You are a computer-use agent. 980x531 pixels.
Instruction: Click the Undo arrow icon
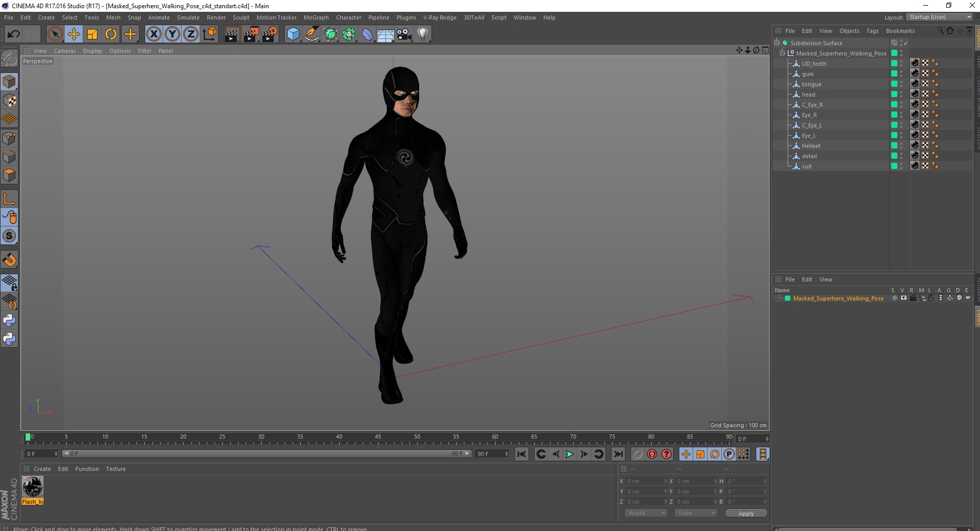(13, 34)
